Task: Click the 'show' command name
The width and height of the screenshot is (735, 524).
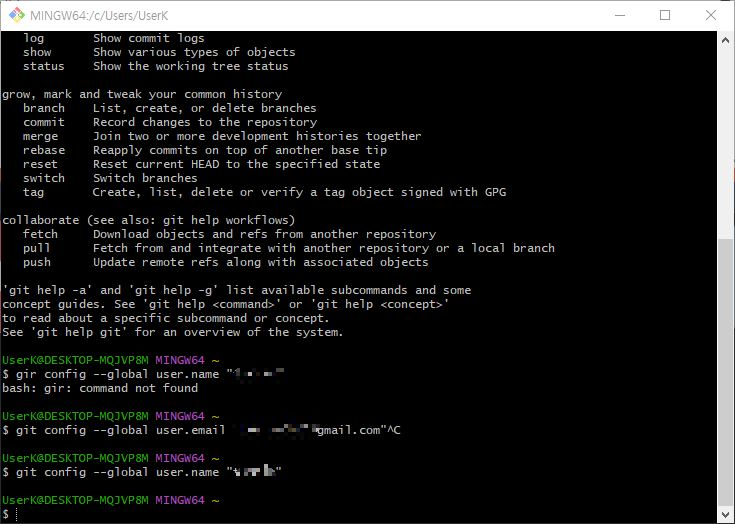Action: click(x=37, y=52)
